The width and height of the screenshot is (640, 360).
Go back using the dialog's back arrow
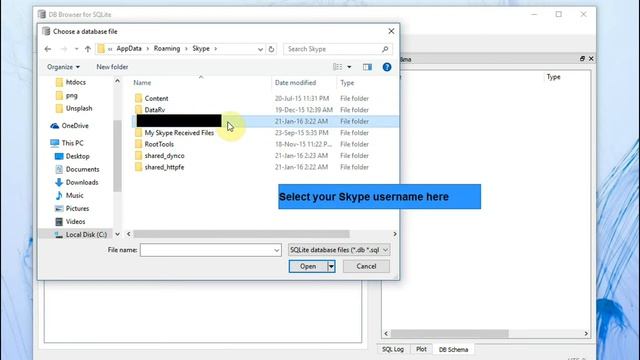point(48,49)
